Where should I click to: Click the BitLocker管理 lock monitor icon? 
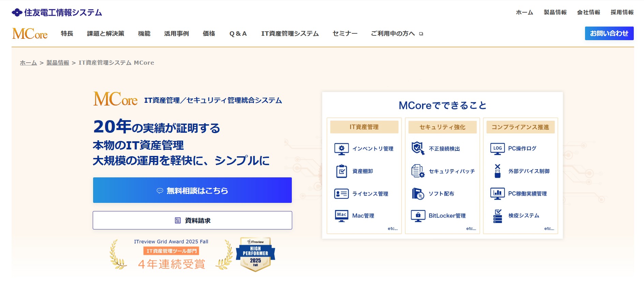pos(418,216)
